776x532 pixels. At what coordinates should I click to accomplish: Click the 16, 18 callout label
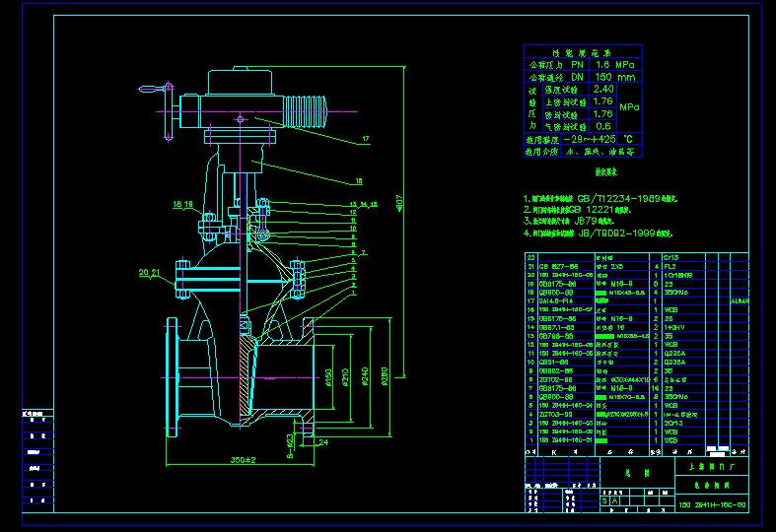pyautogui.click(x=183, y=204)
